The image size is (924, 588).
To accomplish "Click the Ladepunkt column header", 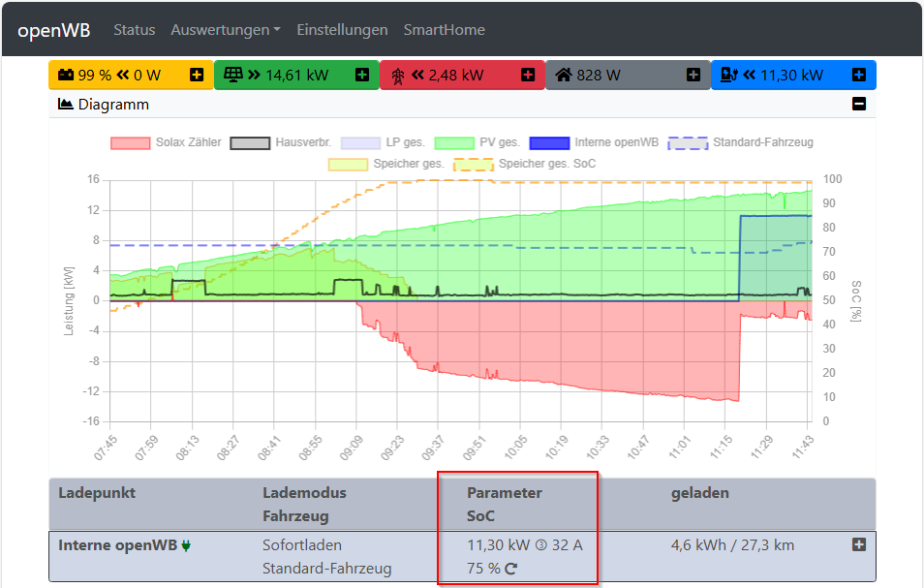I will click(97, 493).
